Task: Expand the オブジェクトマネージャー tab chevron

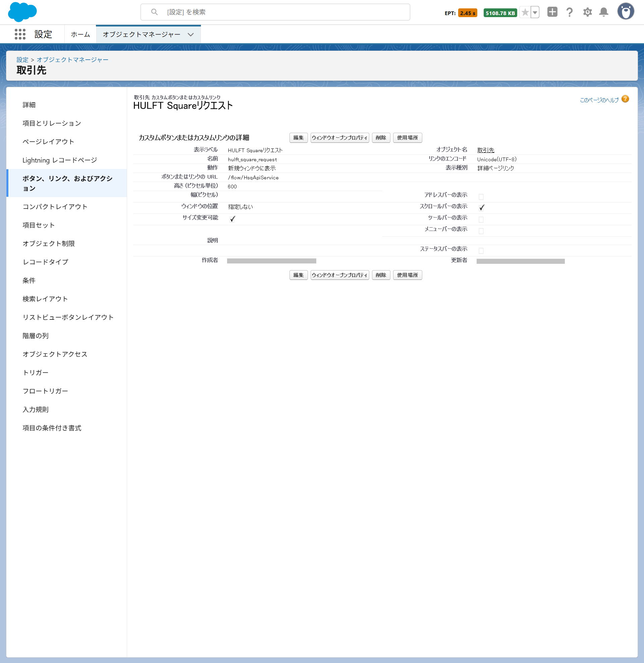Action: (x=191, y=35)
